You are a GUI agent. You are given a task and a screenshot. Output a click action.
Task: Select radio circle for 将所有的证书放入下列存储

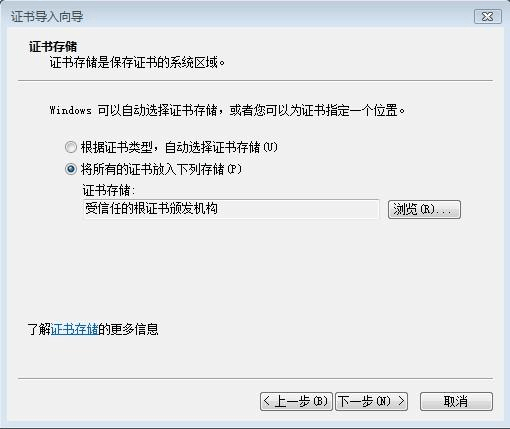(71, 169)
